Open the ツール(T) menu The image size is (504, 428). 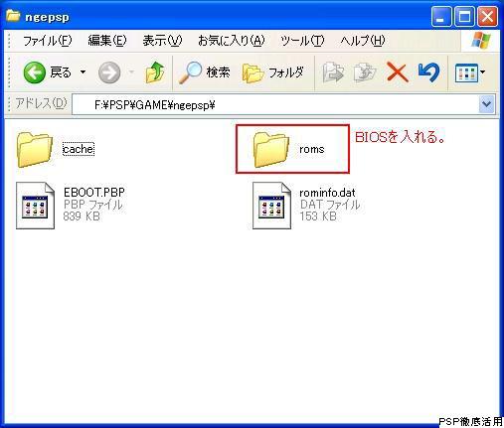(302, 41)
